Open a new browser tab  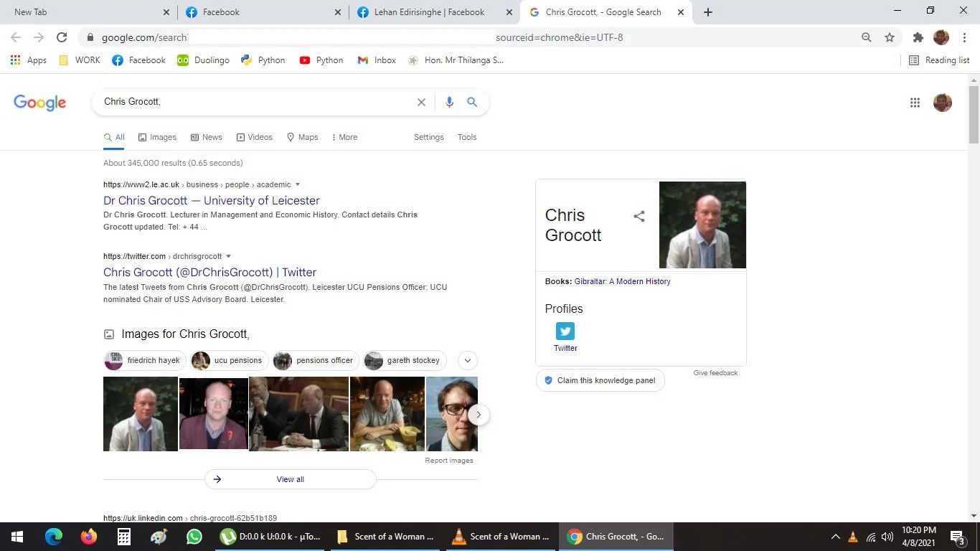pos(708,12)
